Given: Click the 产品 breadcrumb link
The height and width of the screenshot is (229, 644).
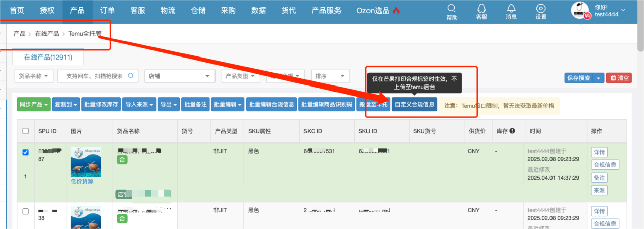Looking at the screenshot, I should (20, 34).
